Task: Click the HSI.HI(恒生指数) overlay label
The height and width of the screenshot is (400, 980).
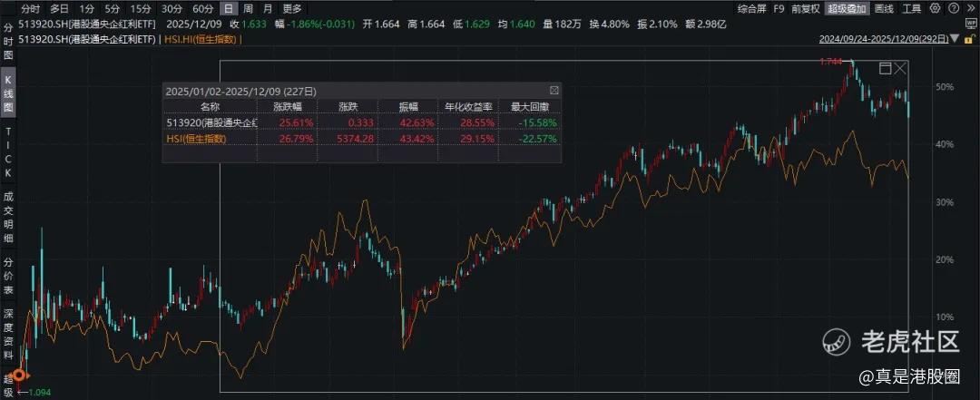Action: click(x=201, y=39)
